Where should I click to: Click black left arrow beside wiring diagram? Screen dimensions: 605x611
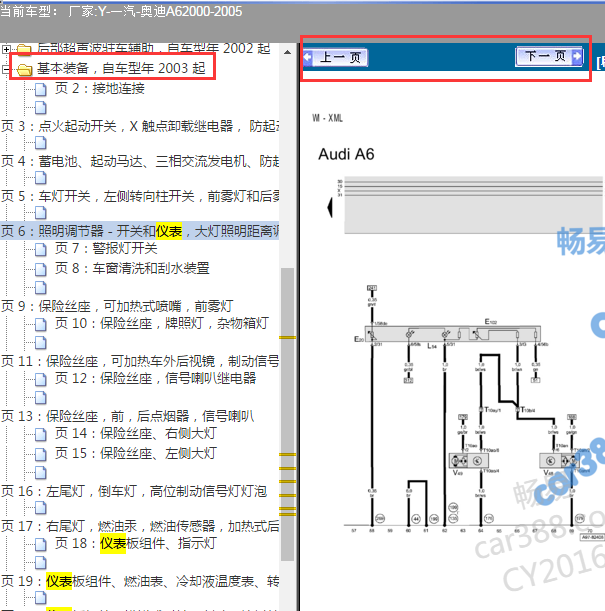330,207
